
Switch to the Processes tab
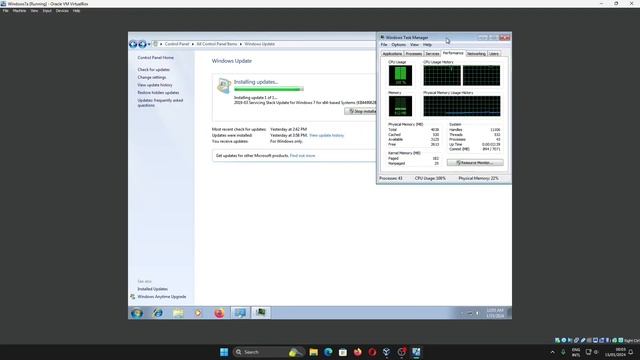(413, 54)
